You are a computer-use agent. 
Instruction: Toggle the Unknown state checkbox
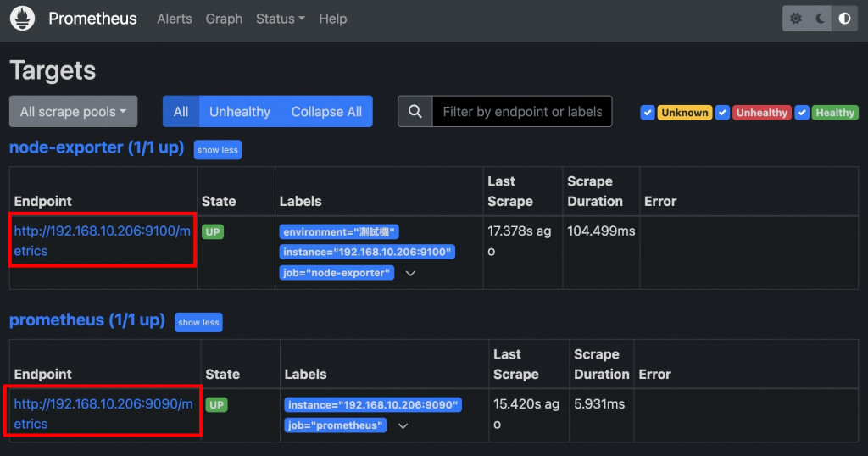click(x=648, y=113)
